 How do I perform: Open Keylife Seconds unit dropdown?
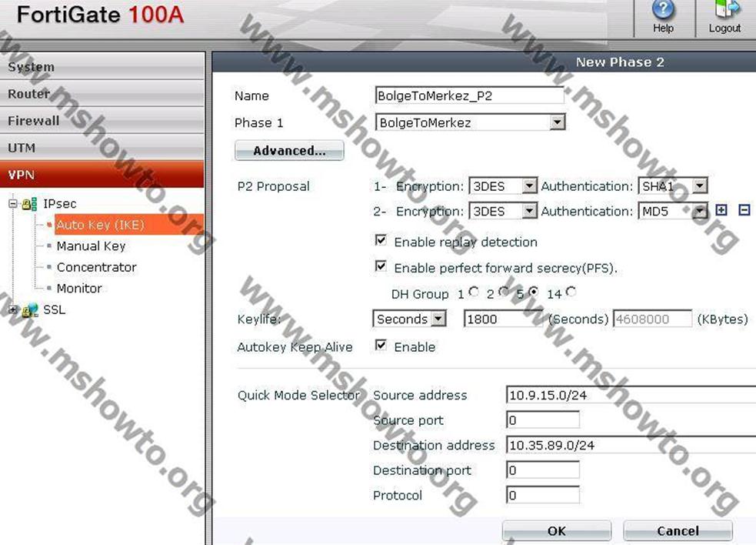pos(409,319)
